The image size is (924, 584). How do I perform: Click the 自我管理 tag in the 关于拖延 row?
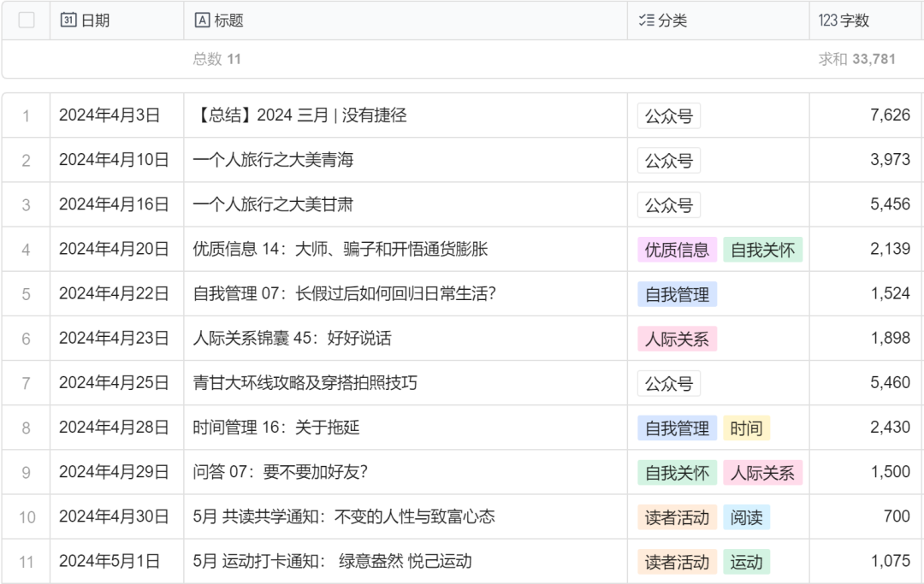[x=677, y=428]
